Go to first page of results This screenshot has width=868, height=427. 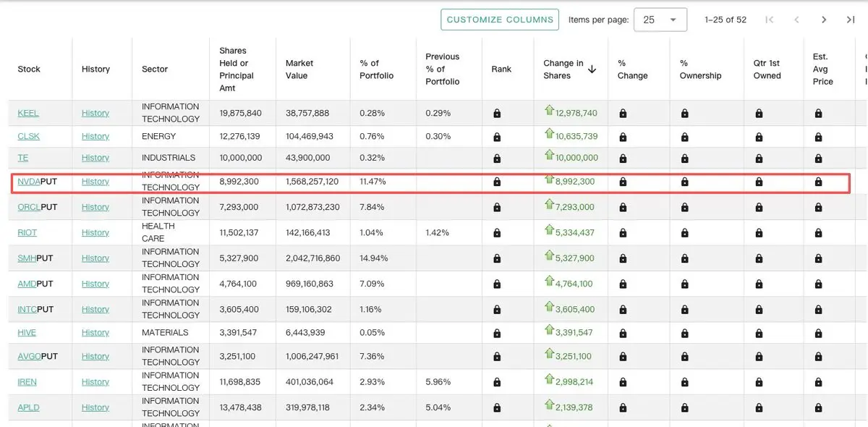(x=769, y=20)
